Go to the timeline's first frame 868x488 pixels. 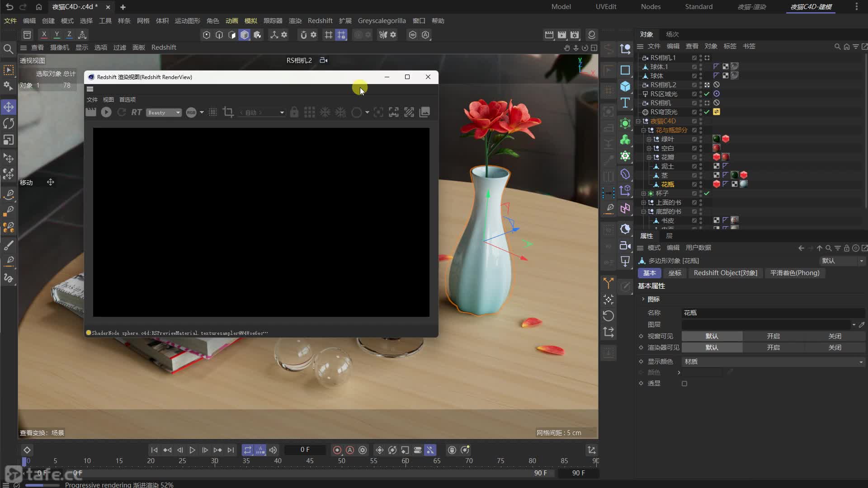(x=154, y=450)
